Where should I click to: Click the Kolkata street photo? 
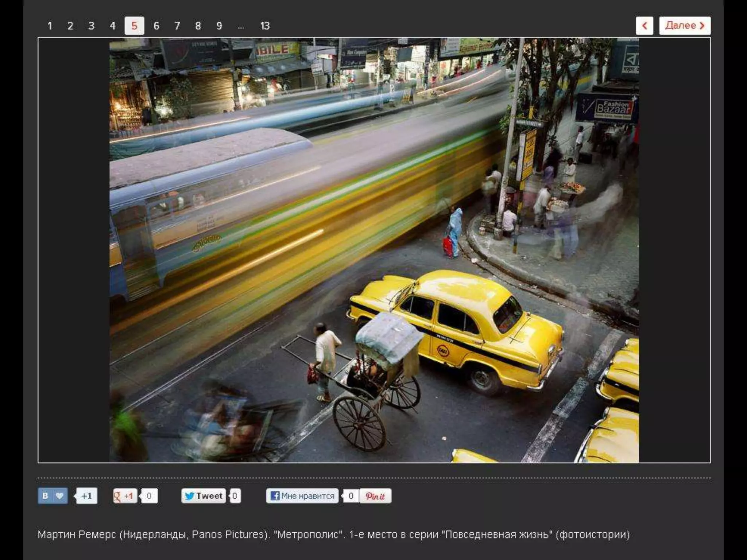click(x=374, y=250)
